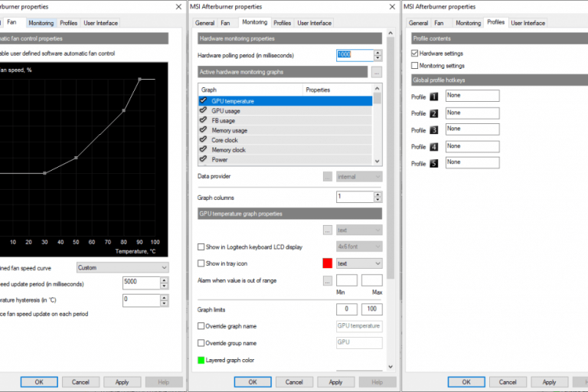This screenshot has width=588, height=392.
Task: Open the 4x6 font dropdown
Action: (x=359, y=247)
